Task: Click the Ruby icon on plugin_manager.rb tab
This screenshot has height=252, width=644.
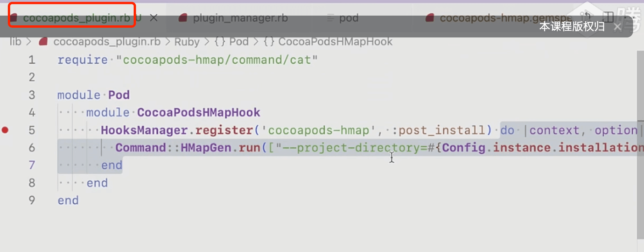Action: (x=182, y=18)
